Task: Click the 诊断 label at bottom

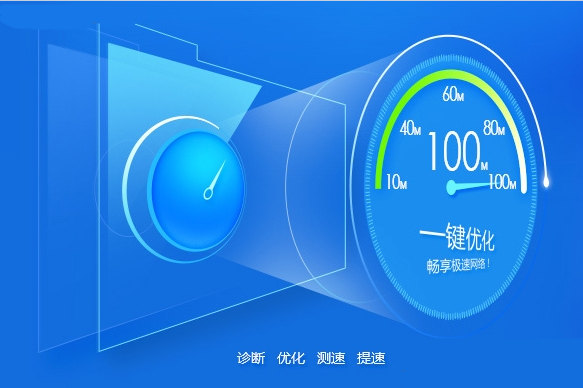Action: click(251, 358)
